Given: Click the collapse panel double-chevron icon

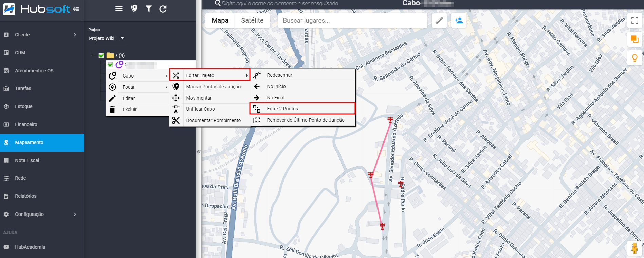Looking at the screenshot, I should click(199, 152).
